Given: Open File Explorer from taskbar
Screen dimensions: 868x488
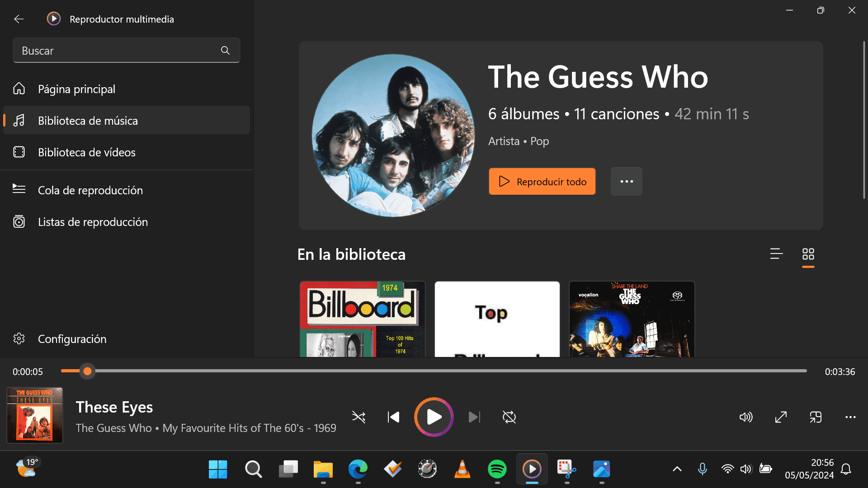Looking at the screenshot, I should tap(323, 469).
